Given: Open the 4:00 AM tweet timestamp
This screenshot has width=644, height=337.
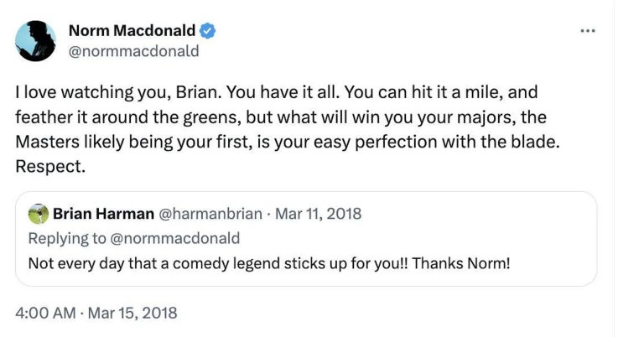Looking at the screenshot, I should 47,312.
